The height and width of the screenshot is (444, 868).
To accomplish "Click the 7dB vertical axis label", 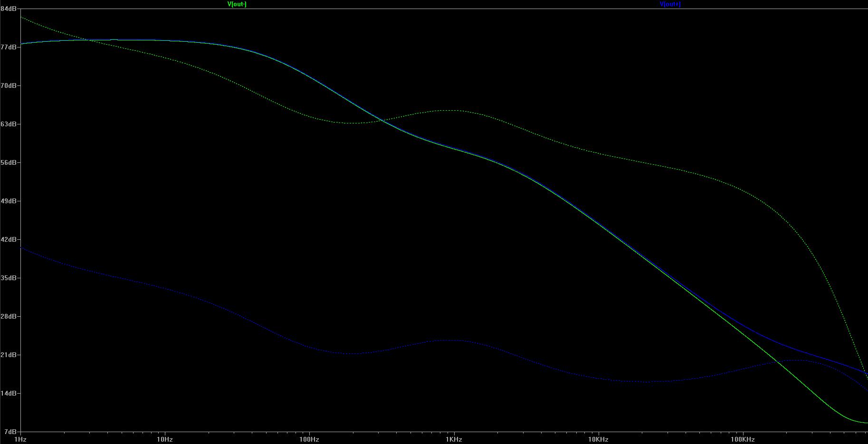I will tap(10, 432).
